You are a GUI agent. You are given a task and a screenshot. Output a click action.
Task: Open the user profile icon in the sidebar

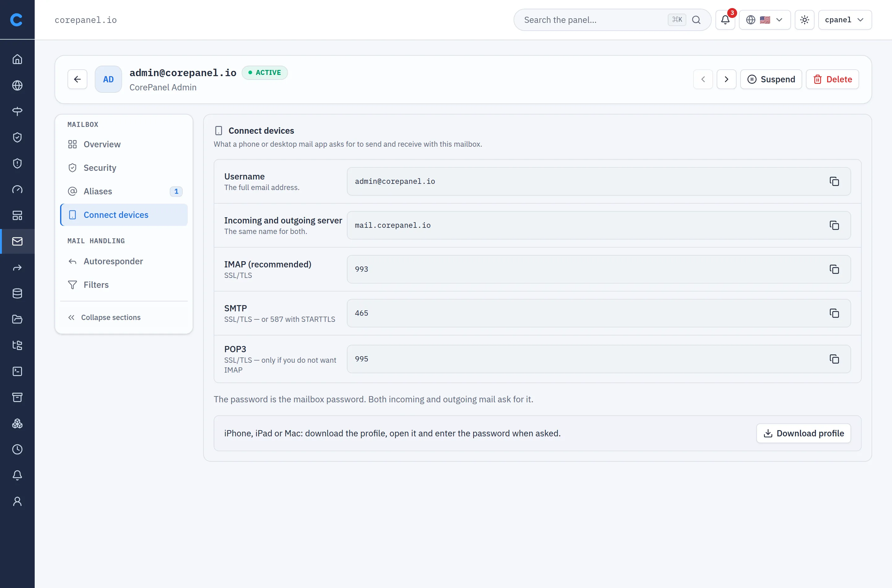coord(17,501)
